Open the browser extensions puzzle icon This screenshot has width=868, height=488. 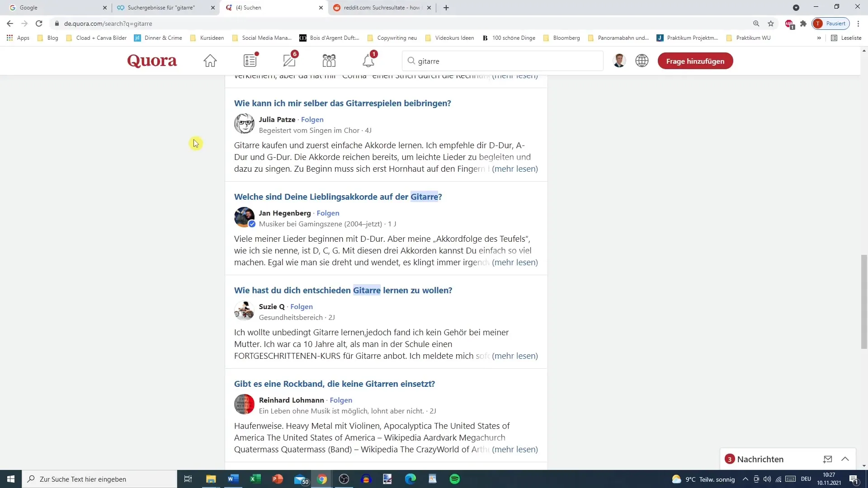click(x=803, y=23)
